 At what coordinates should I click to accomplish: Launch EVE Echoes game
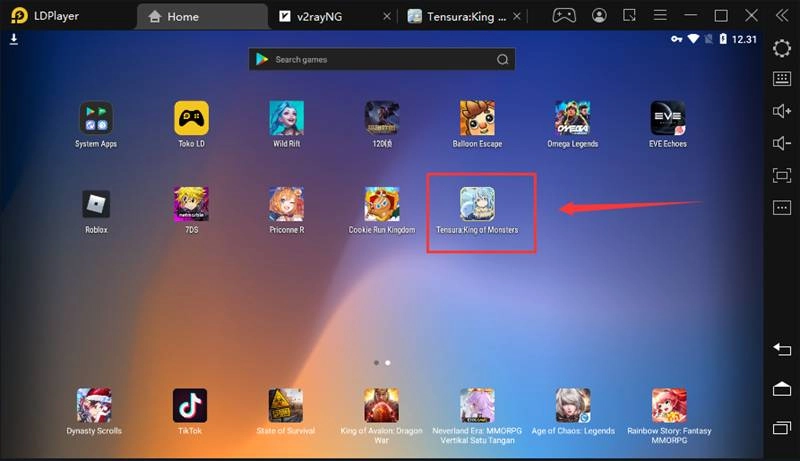pos(667,118)
